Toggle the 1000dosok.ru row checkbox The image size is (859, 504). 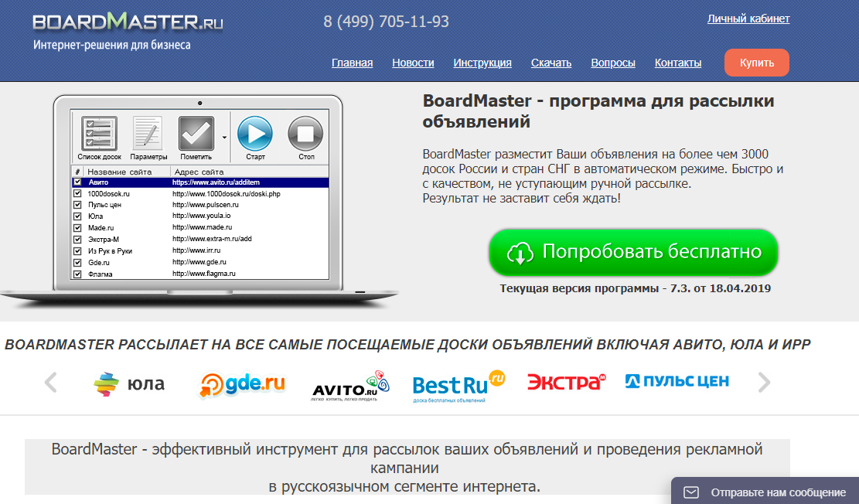[x=77, y=193]
